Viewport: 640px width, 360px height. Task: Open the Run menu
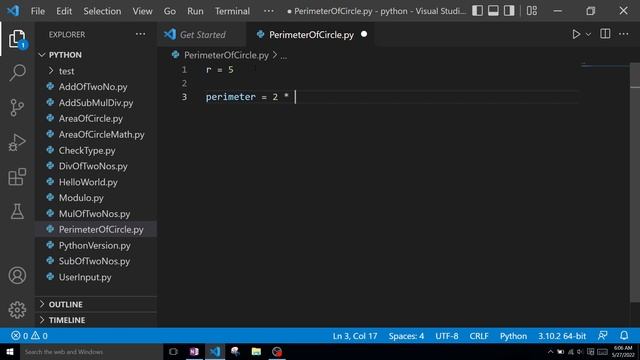[x=195, y=11]
